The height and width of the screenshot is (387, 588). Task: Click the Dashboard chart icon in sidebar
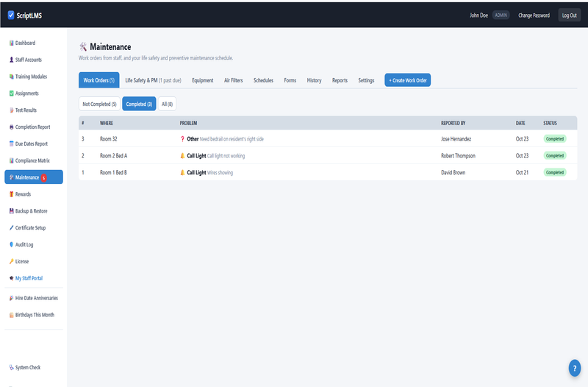(x=11, y=43)
